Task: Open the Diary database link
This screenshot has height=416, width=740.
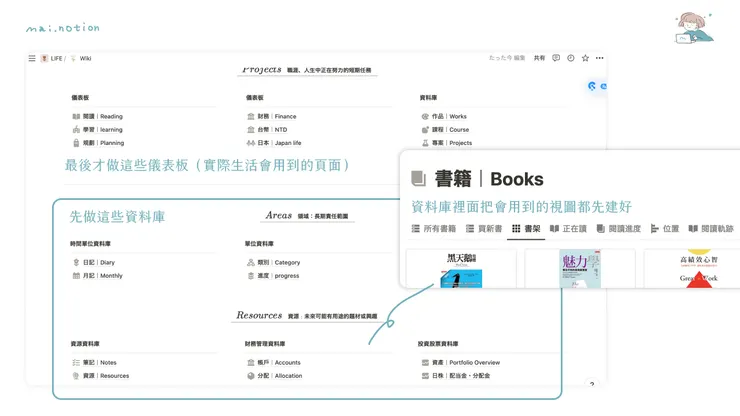Action: [x=99, y=262]
